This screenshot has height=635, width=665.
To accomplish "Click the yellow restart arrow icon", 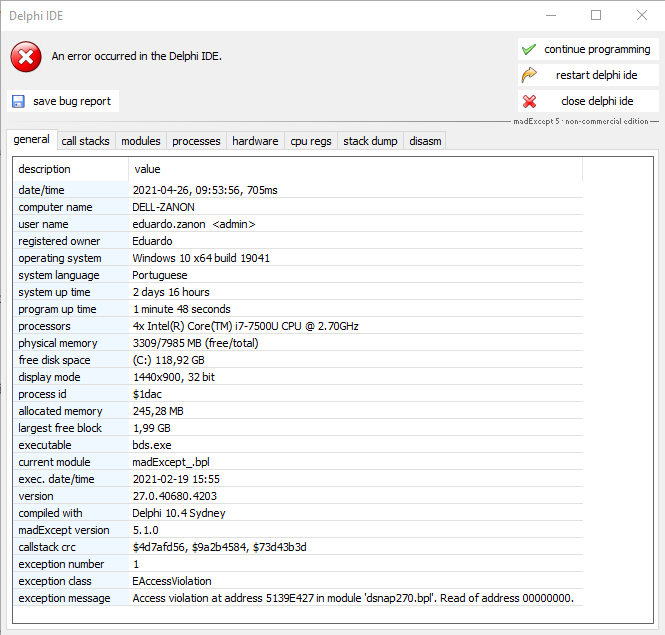I will point(529,75).
